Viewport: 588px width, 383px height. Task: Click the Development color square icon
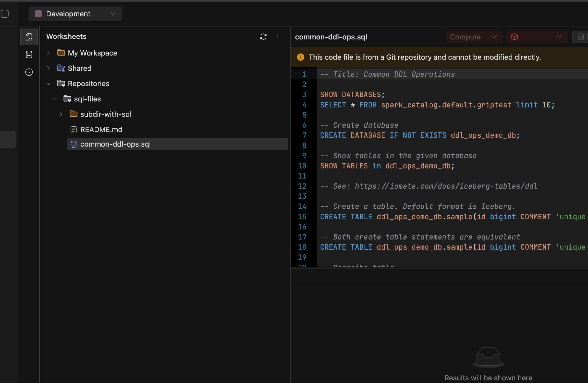pyautogui.click(x=38, y=14)
